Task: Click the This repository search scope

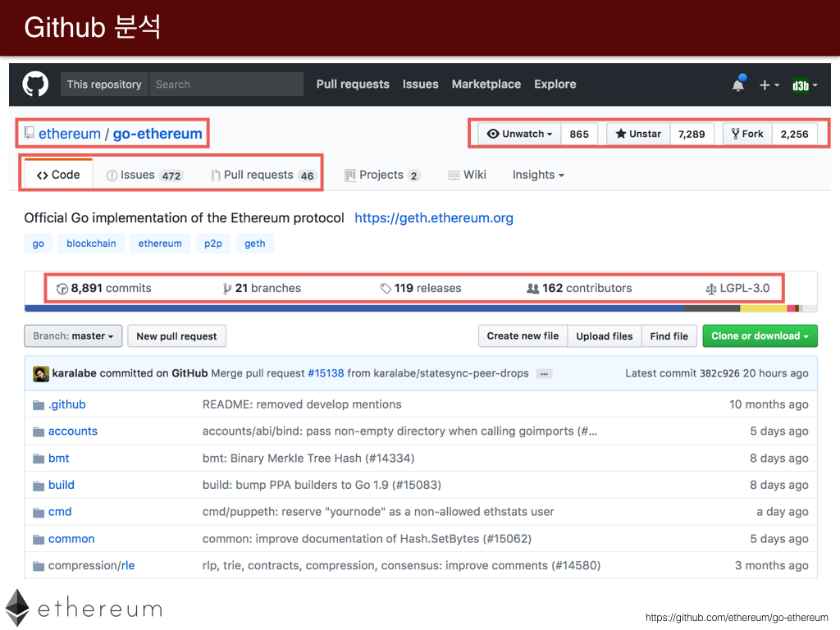Action: (x=104, y=84)
